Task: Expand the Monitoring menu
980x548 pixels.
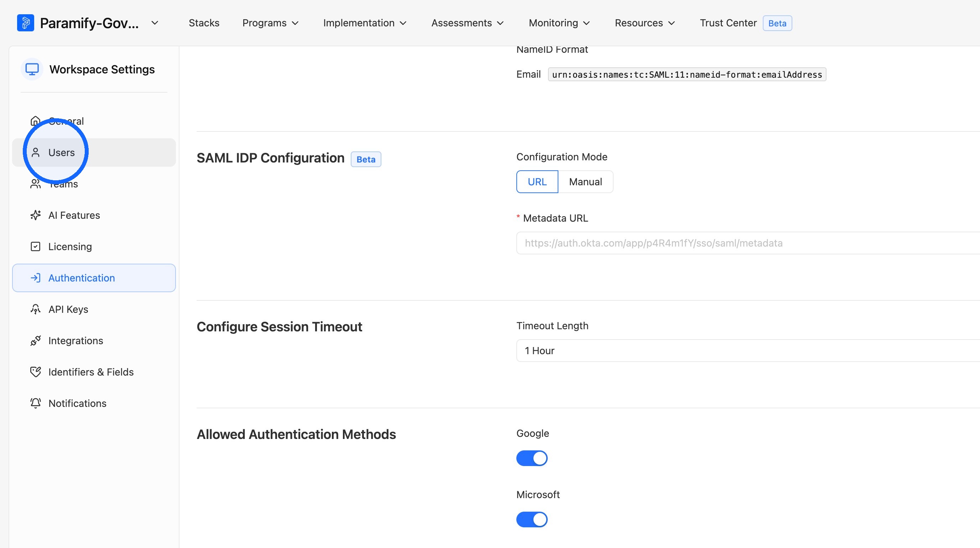Action: click(x=559, y=23)
